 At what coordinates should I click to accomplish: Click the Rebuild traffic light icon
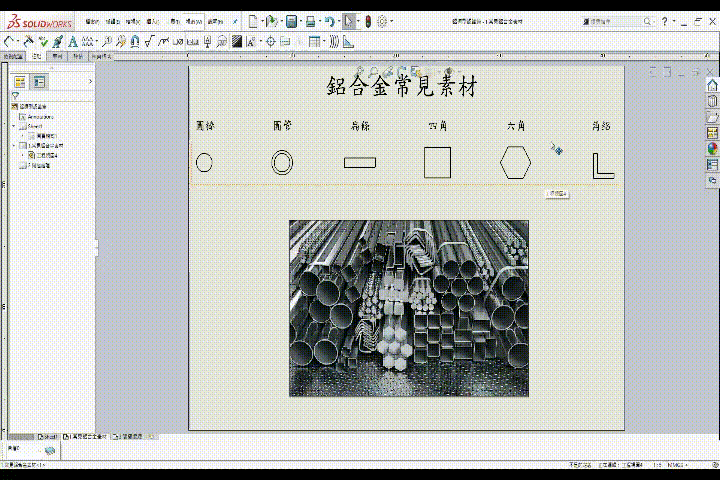(367, 21)
